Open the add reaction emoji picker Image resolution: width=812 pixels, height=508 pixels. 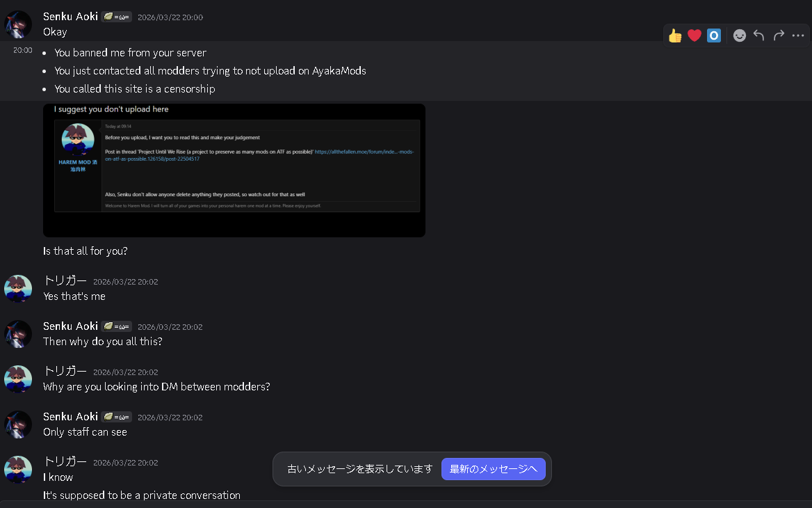click(740, 35)
